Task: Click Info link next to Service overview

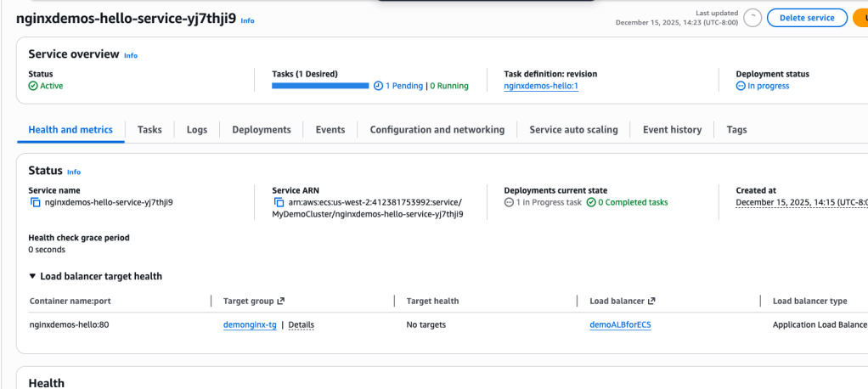Action: click(x=131, y=55)
